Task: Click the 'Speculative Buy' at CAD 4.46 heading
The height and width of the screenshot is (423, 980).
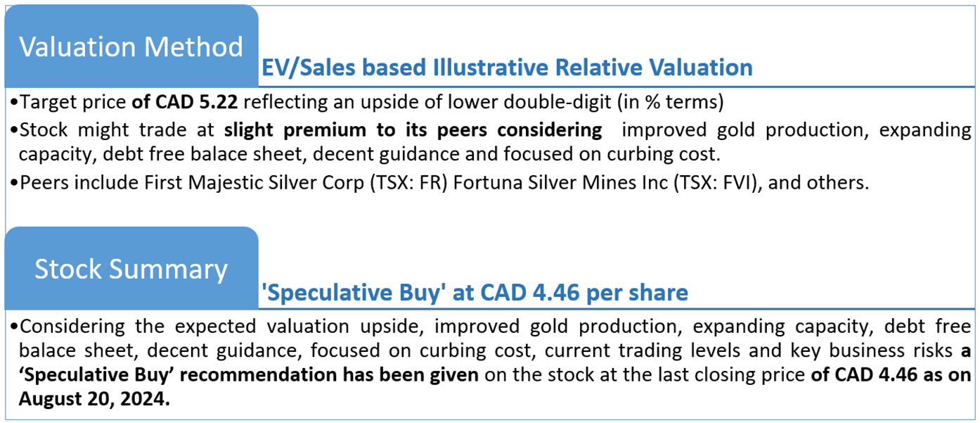Action: point(474,292)
